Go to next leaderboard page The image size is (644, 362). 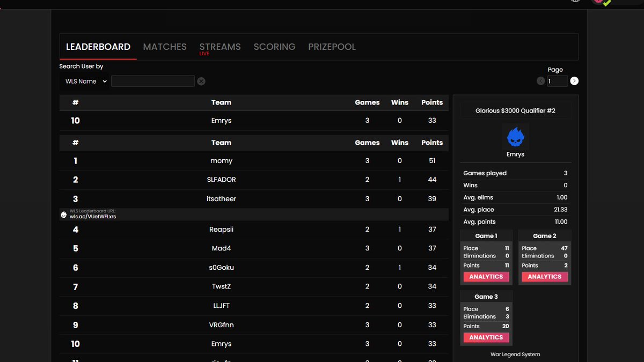[574, 81]
